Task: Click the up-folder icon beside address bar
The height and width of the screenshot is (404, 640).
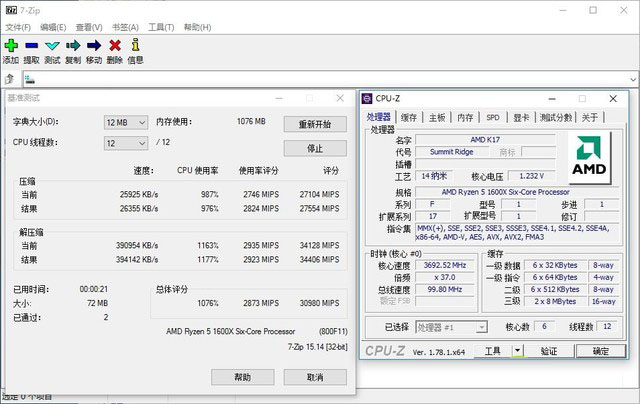Action: point(10,79)
